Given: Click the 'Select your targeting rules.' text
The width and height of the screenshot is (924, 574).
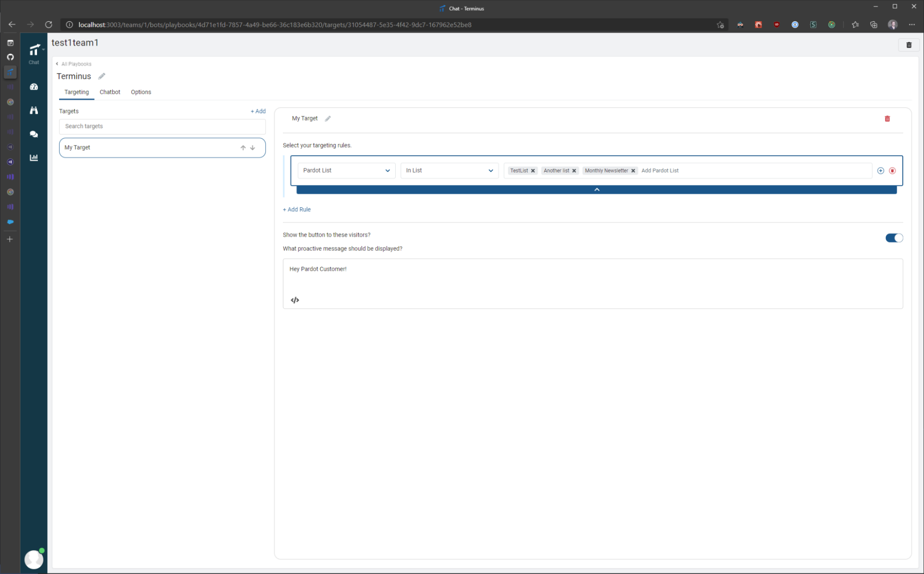Looking at the screenshot, I should (317, 145).
